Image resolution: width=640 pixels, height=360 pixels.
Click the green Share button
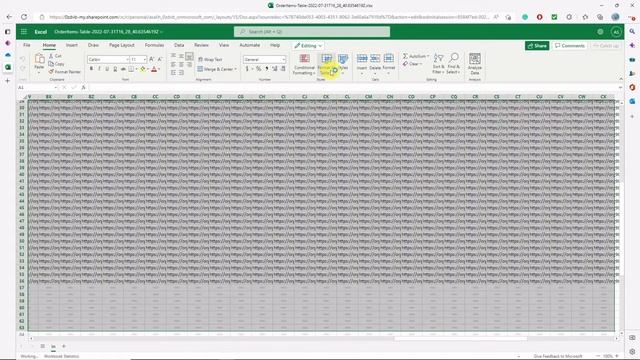coord(537,46)
